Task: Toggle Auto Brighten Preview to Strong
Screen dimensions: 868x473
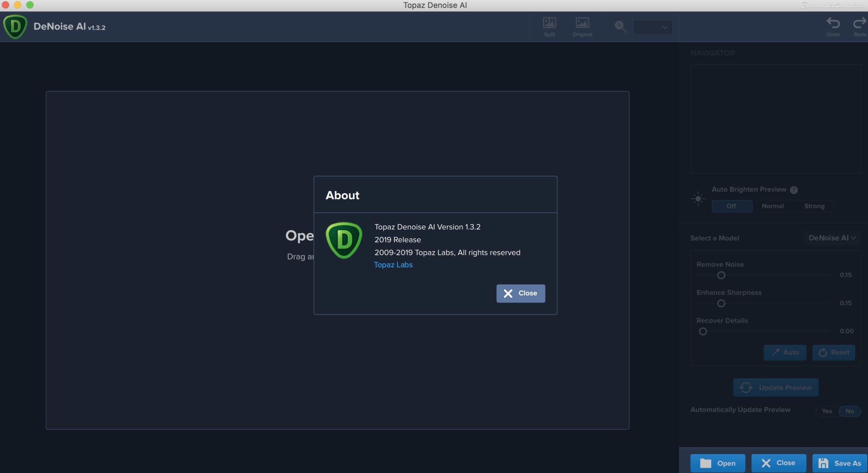Action: point(814,206)
